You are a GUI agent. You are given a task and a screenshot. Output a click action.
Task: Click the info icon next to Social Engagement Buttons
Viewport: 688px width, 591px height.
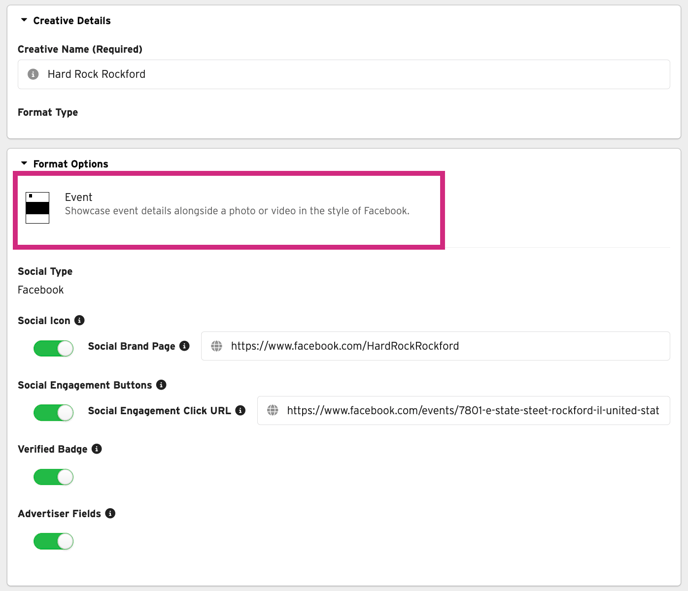[x=161, y=385]
